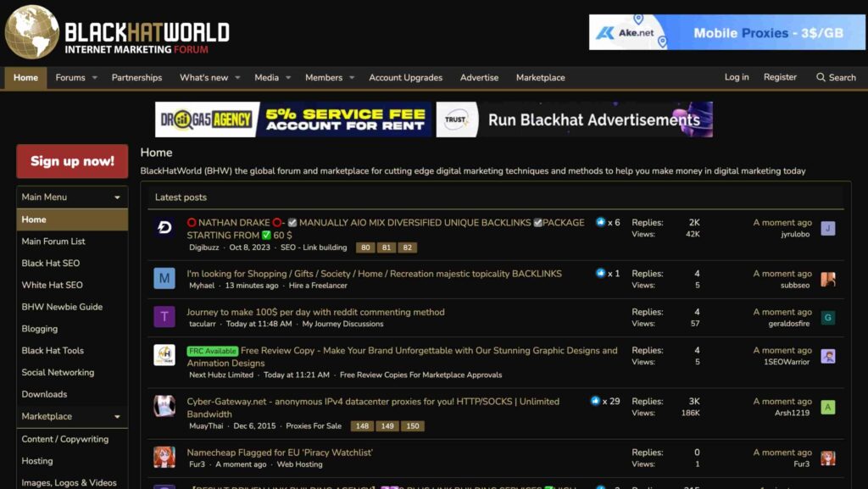Click the like icon showing x 29
This screenshot has height=489, width=868.
tap(595, 401)
